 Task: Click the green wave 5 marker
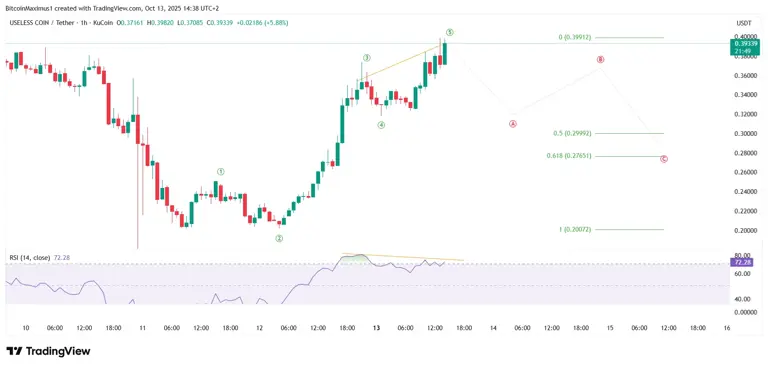pyautogui.click(x=450, y=32)
